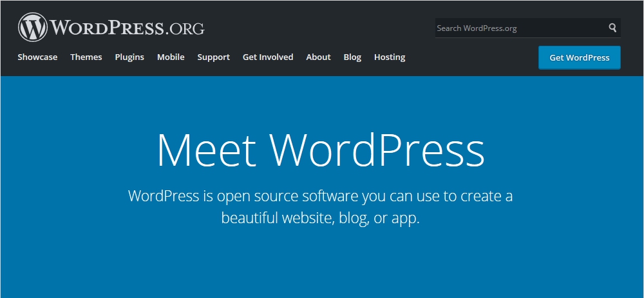Open the Support section
The width and height of the screenshot is (644, 298).
point(213,57)
